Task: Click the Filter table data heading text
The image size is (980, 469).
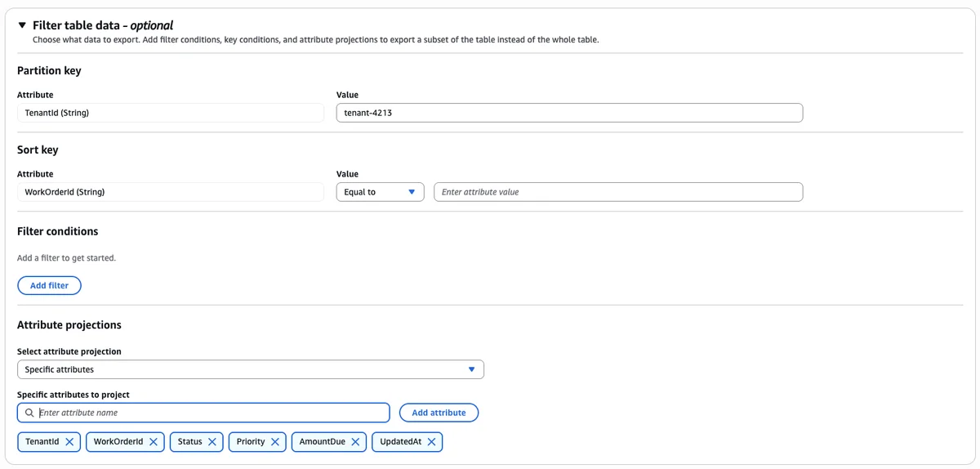Action: [x=103, y=25]
